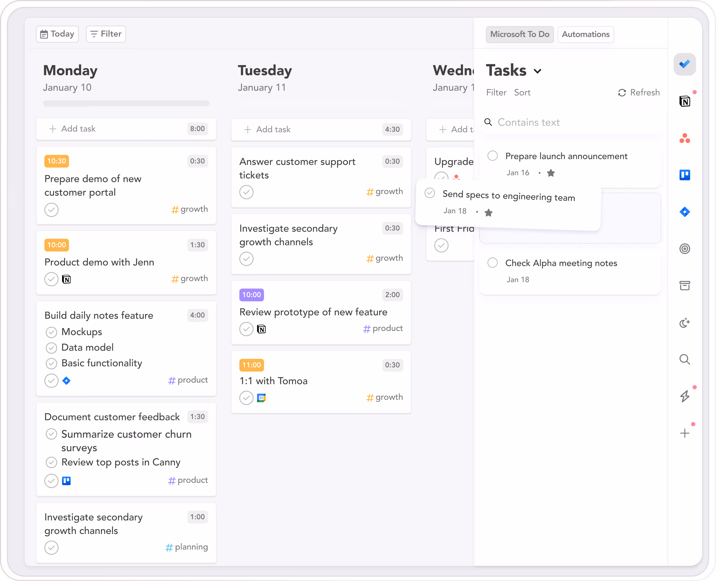Click the plus icon to add integration
This screenshot has height=581, width=728.
tap(684, 433)
